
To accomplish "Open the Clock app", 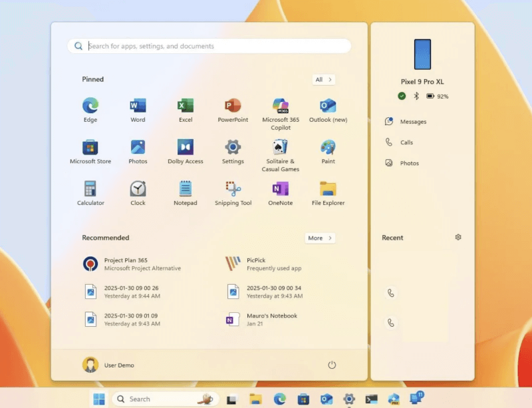I will point(138,193).
